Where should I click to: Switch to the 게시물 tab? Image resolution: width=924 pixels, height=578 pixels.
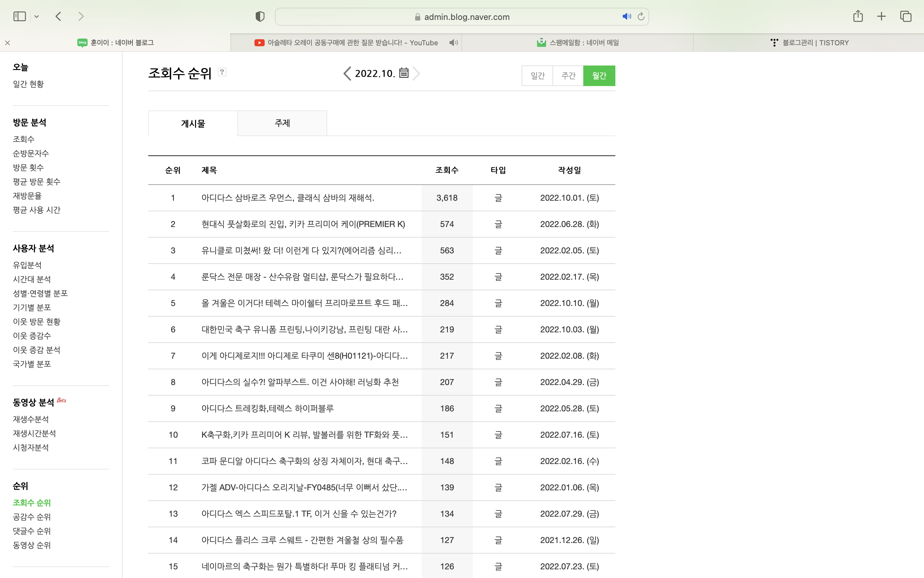[x=193, y=124]
